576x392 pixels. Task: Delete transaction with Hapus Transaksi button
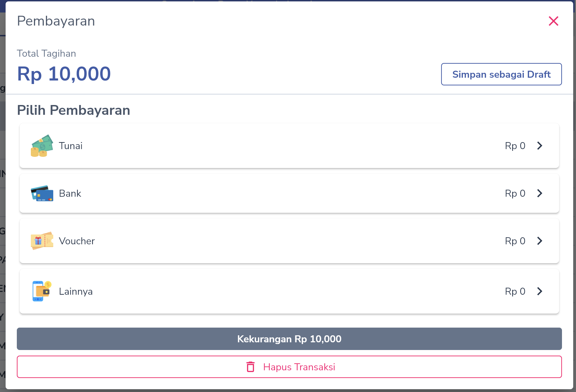[289, 367]
